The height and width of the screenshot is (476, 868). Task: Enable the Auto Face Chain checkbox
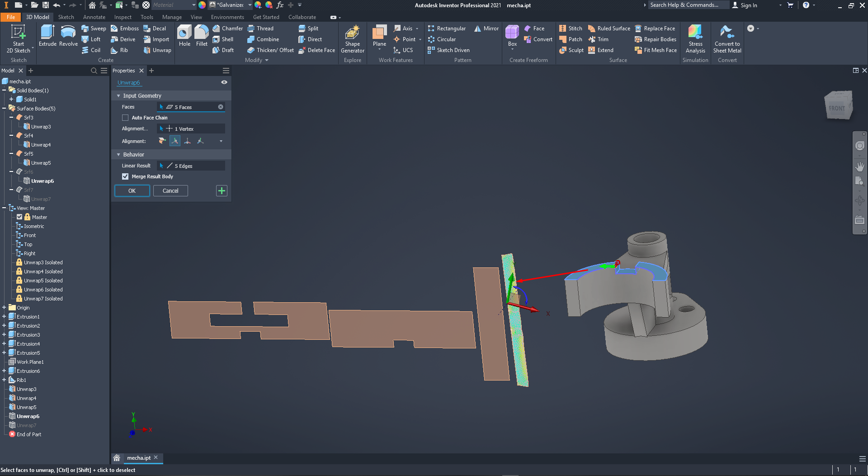tap(125, 118)
